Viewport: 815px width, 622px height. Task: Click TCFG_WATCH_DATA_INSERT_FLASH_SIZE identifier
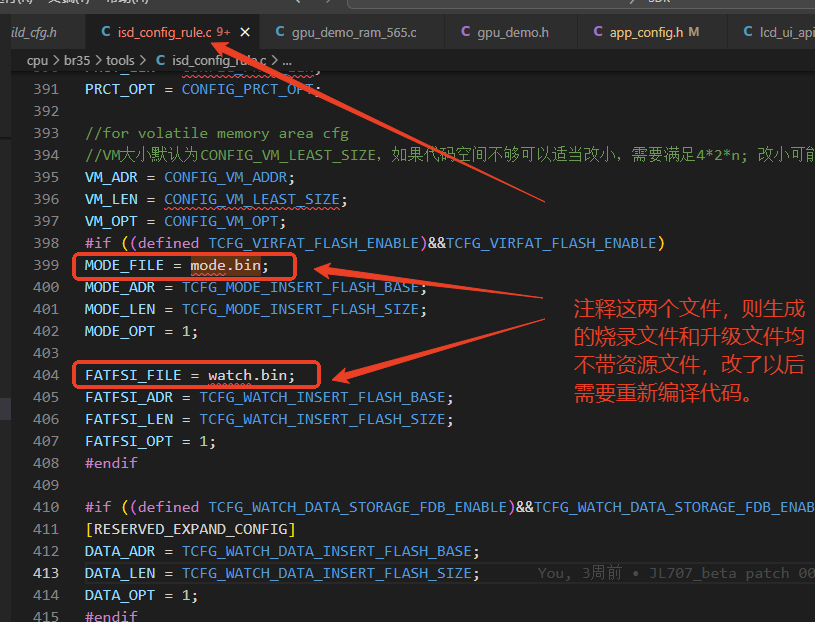point(327,573)
